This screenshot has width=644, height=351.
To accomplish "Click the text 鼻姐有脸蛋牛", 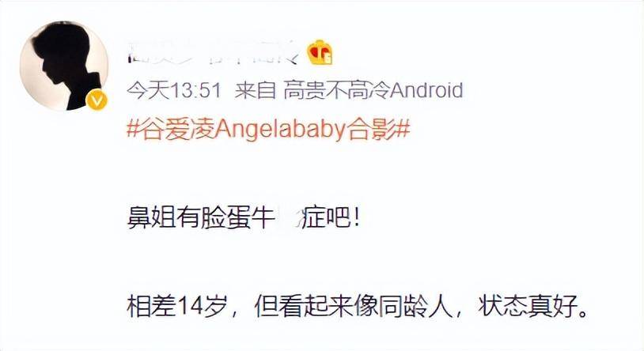I will click(x=201, y=217).
